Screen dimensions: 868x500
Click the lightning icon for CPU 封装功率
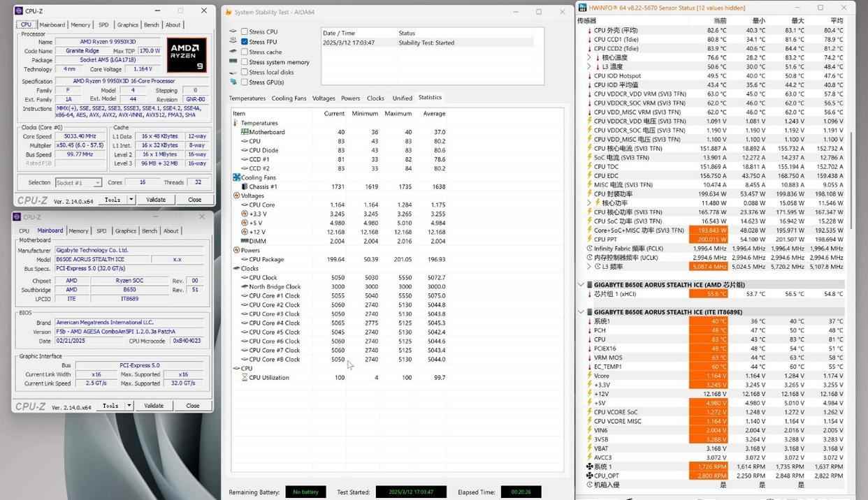coord(590,193)
